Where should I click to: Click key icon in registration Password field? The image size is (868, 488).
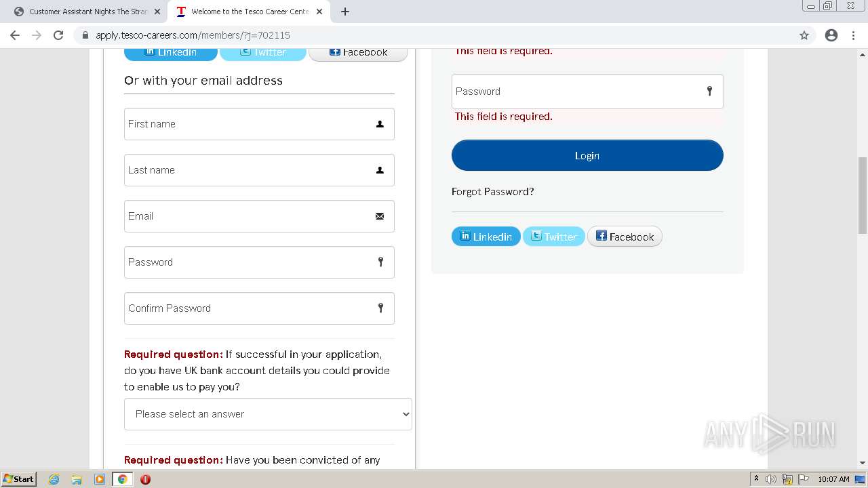(380, 262)
